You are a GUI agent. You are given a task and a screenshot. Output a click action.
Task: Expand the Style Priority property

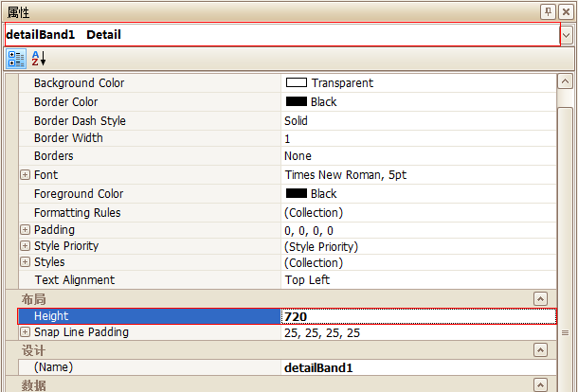25,246
